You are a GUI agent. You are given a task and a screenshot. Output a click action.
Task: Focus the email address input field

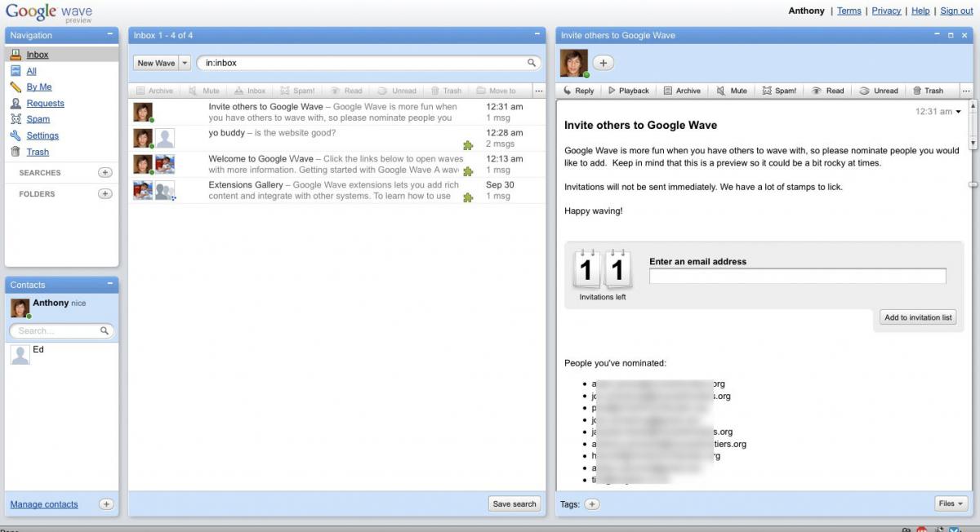point(797,277)
